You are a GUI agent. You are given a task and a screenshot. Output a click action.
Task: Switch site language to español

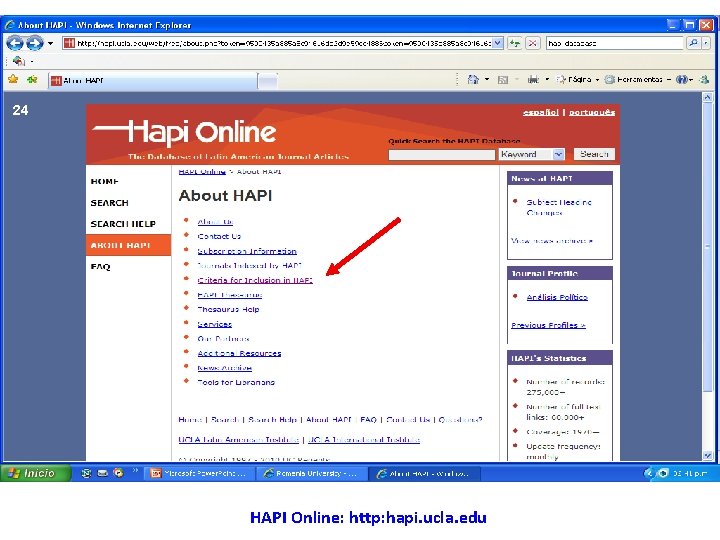[540, 112]
